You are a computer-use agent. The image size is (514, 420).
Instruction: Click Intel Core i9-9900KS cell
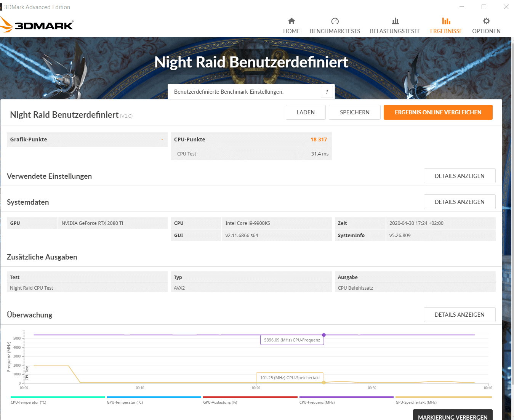[x=277, y=223]
